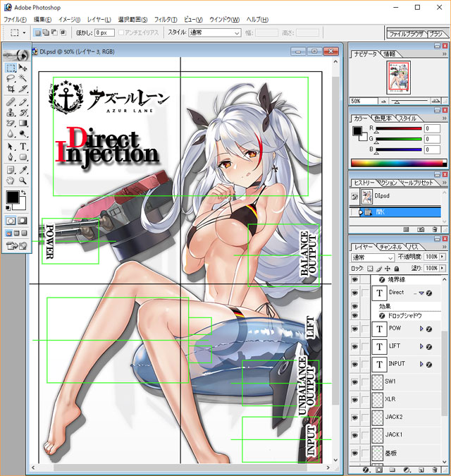The image size is (451, 476).
Task: Click Jump to ImageReady icon
Action: 17,245
